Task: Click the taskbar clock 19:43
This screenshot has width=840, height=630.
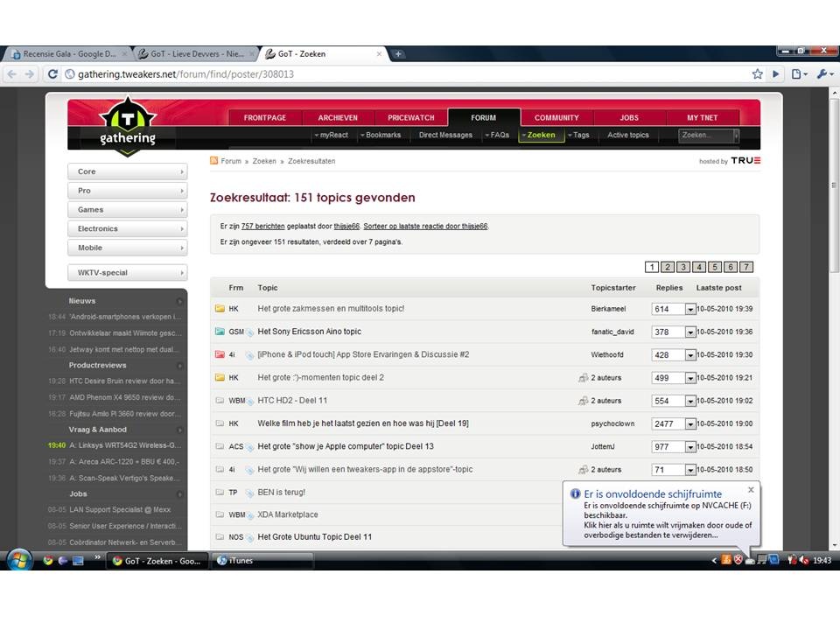Action: pyautogui.click(x=822, y=560)
